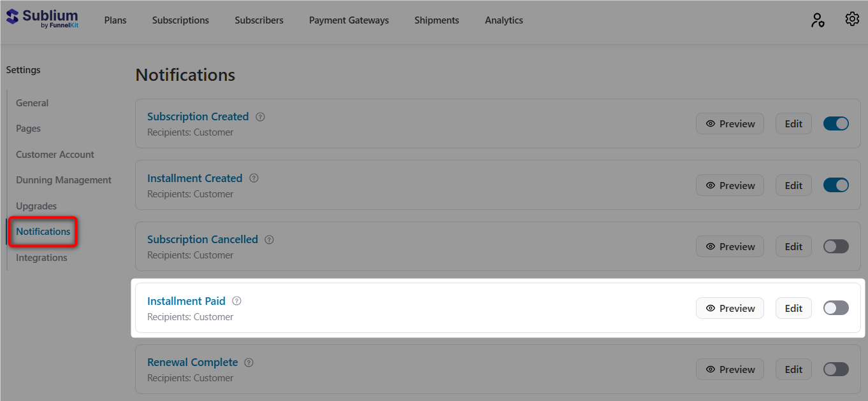Click the Sublium logo icon
The image size is (868, 401).
point(11,16)
